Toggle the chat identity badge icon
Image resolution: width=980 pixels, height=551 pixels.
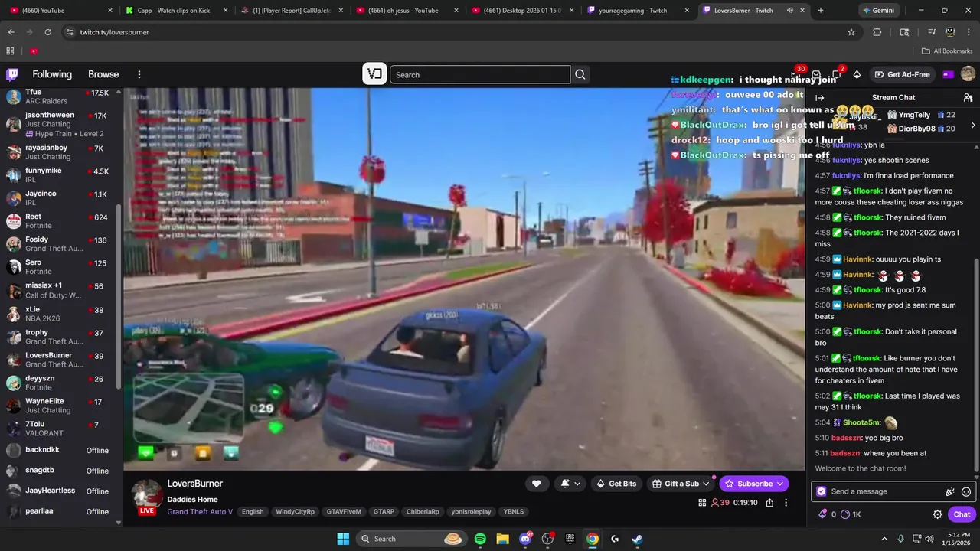click(x=822, y=491)
